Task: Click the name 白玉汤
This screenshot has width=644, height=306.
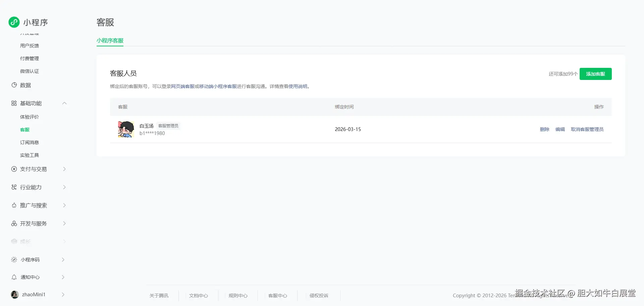Action: tap(147, 126)
